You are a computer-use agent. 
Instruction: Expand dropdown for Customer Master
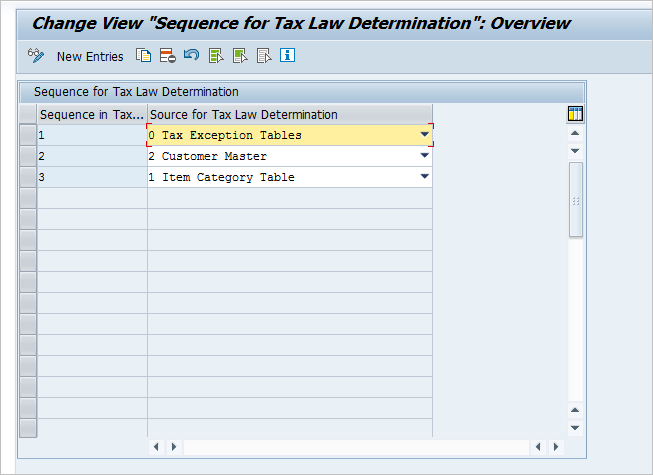pyautogui.click(x=424, y=155)
